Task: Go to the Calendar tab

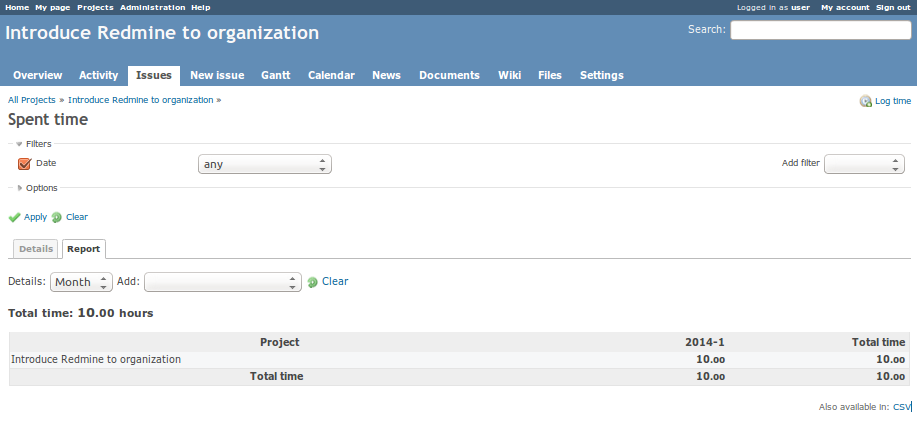Action: pyautogui.click(x=331, y=76)
